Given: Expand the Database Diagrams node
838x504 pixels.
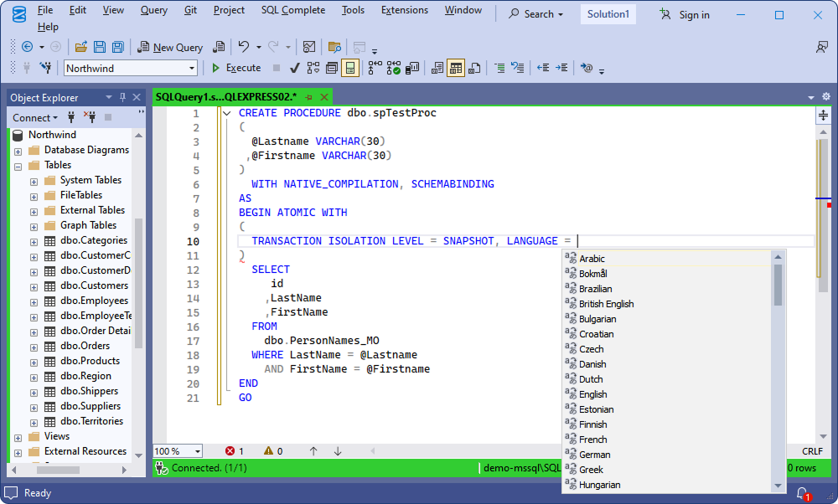Looking at the screenshot, I should 18,152.
